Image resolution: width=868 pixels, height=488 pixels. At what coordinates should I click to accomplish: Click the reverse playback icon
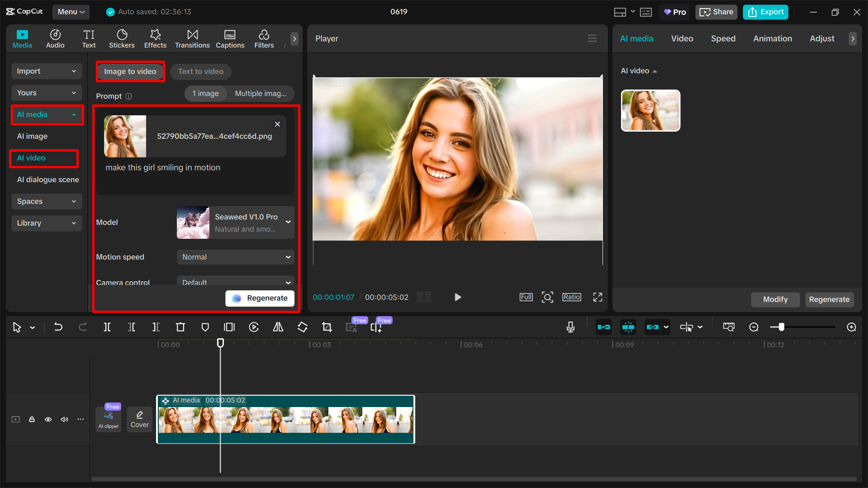(x=254, y=327)
